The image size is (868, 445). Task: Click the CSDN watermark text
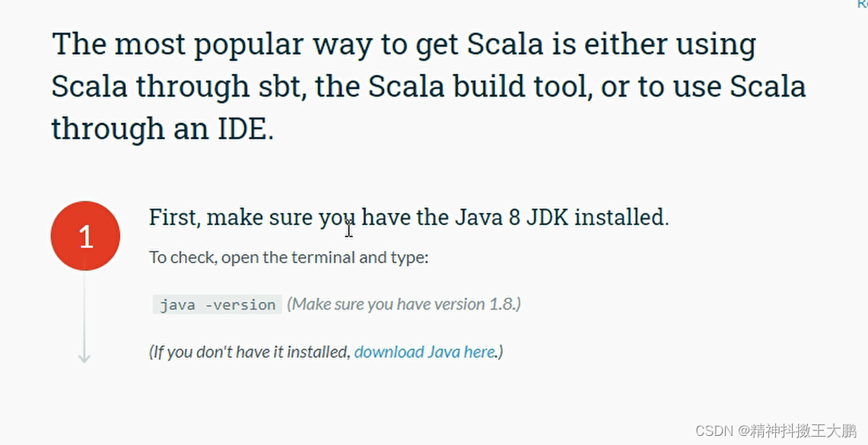tap(775, 431)
